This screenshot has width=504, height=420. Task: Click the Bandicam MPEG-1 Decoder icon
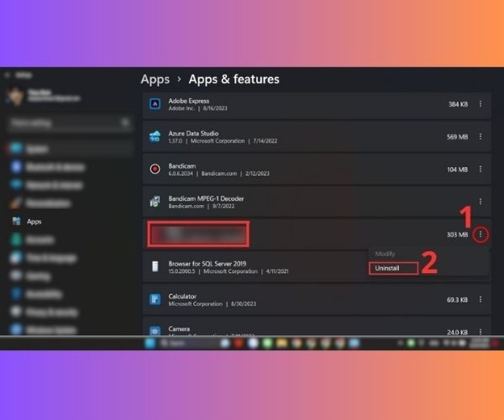coord(155,202)
